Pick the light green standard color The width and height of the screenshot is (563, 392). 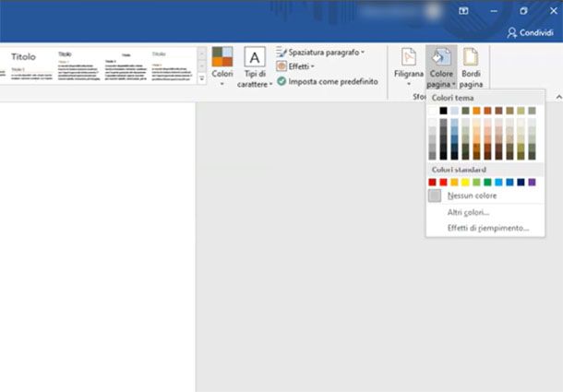click(476, 183)
